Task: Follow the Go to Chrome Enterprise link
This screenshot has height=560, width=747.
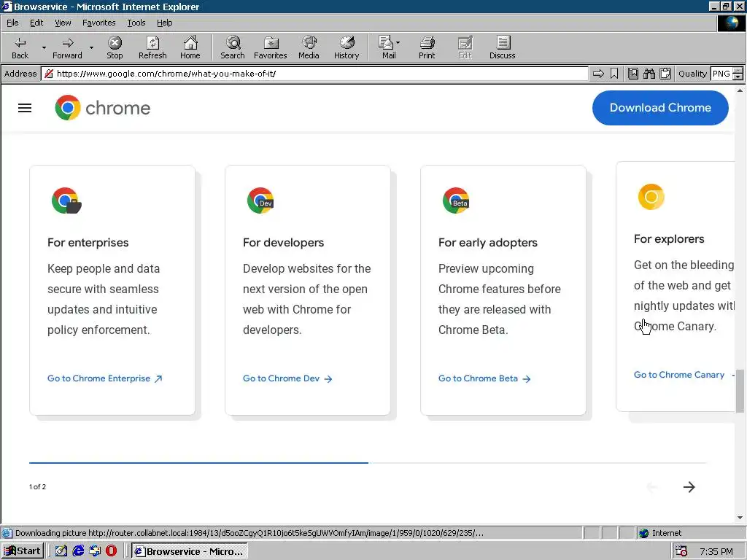Action: pos(105,378)
